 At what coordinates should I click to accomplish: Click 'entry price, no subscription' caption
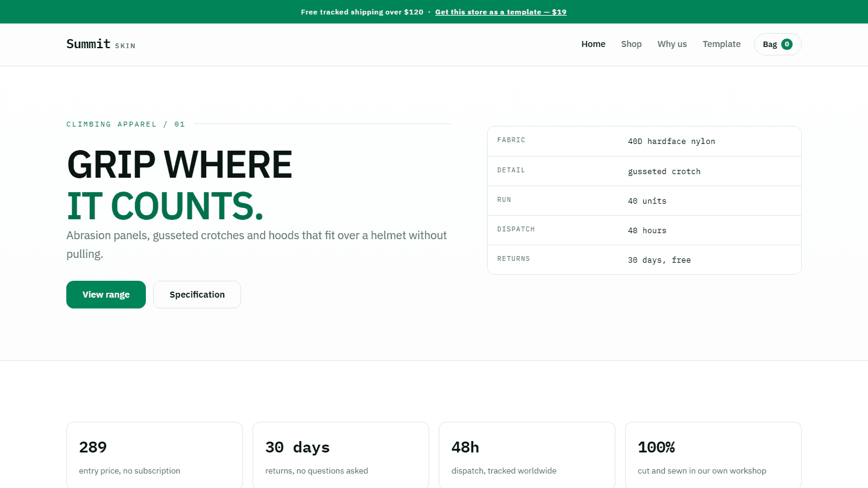tap(130, 471)
